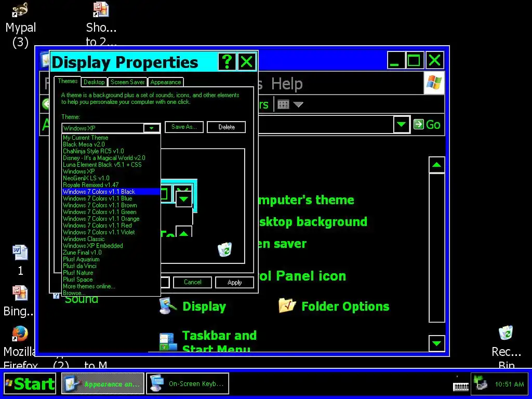532x399 pixels.
Task: Select Windows Classic theme
Action: (111, 239)
